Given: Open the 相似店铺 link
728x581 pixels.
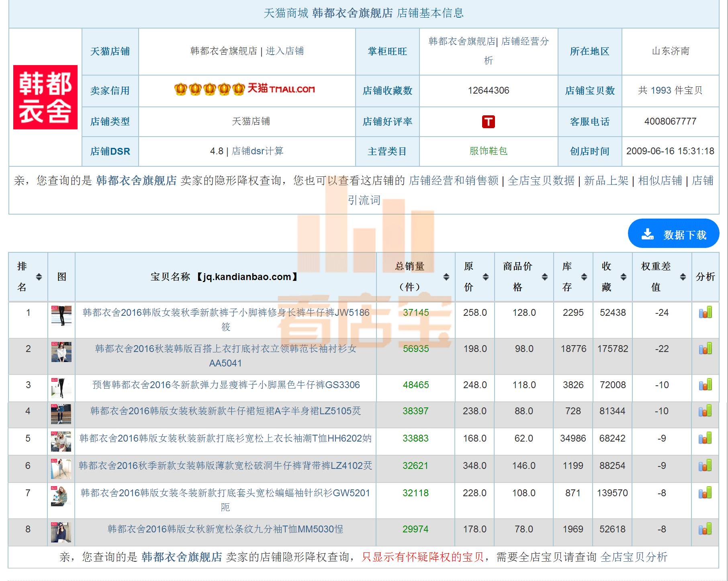Looking at the screenshot, I should pos(660,181).
